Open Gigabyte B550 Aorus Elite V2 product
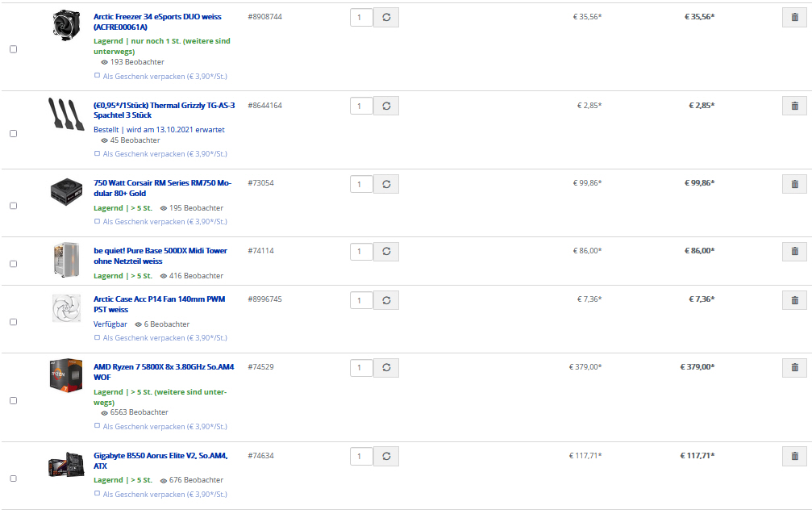This screenshot has height=514, width=812. pos(160,461)
